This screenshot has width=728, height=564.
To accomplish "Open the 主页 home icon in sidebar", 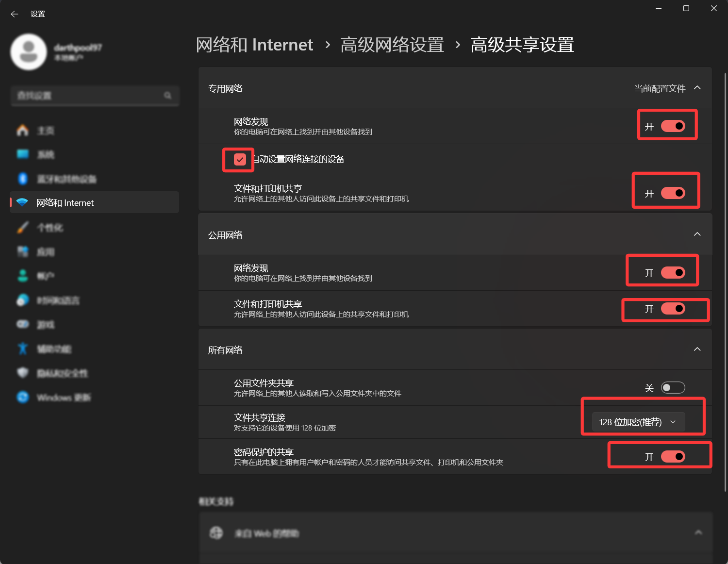I will point(23,131).
